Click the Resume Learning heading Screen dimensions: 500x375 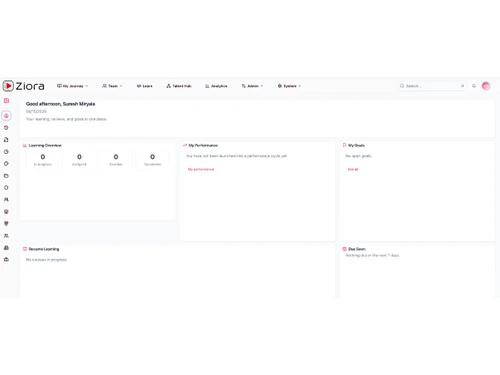[44, 249]
